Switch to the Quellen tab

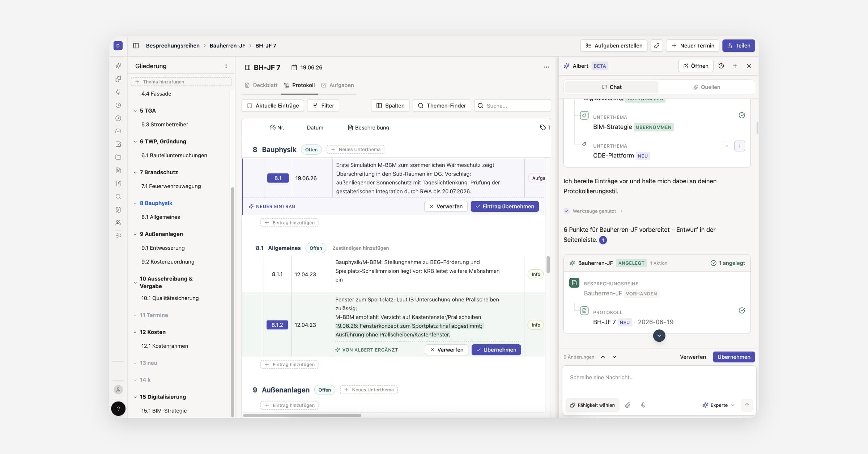(x=706, y=87)
